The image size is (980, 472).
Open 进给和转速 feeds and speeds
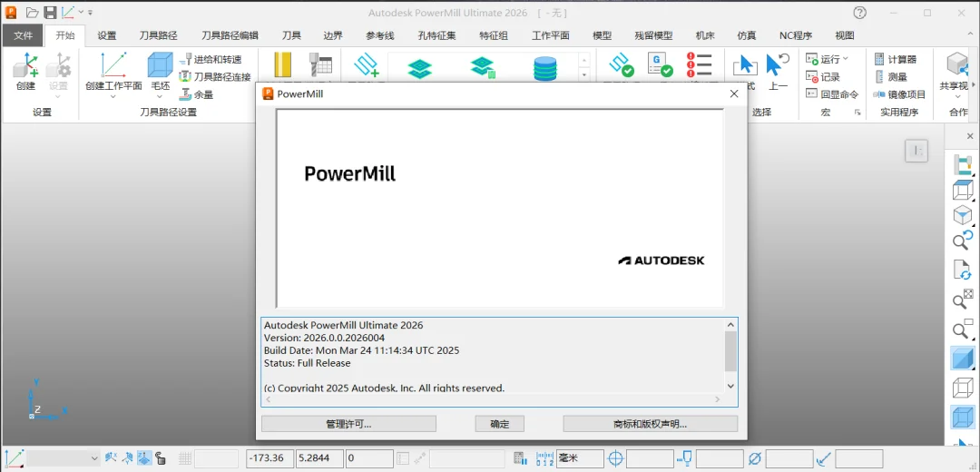click(210, 59)
